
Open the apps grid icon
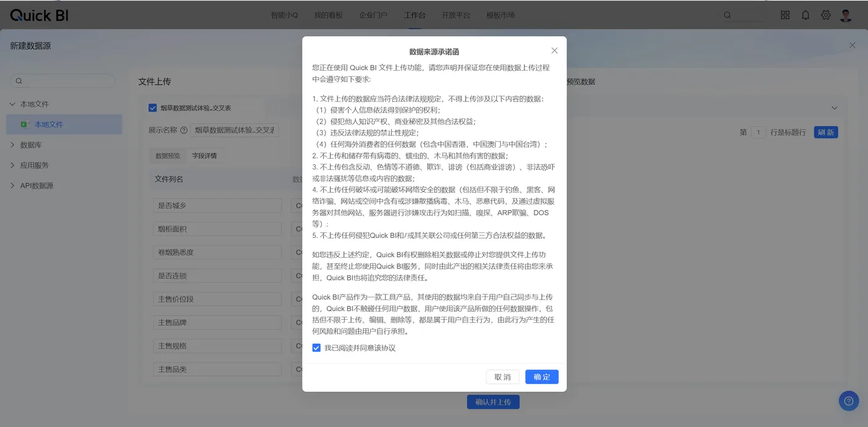pyautogui.click(x=785, y=15)
